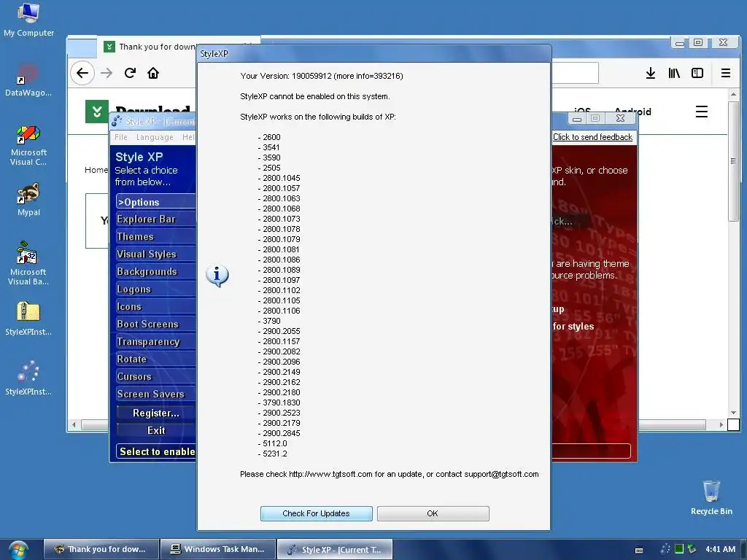The height and width of the screenshot is (560, 747).
Task: Click browser forward arrow button
Action: (107, 73)
